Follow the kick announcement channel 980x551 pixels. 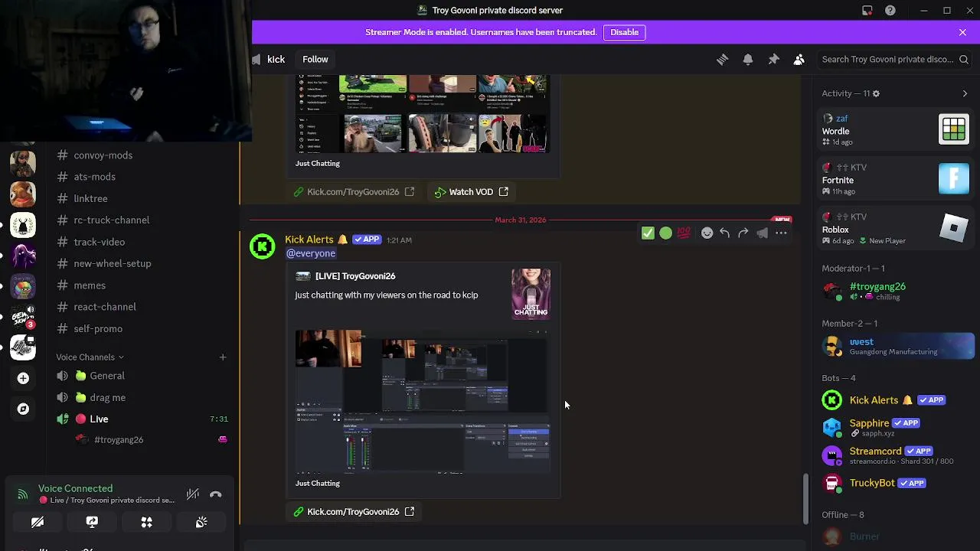pos(315,60)
